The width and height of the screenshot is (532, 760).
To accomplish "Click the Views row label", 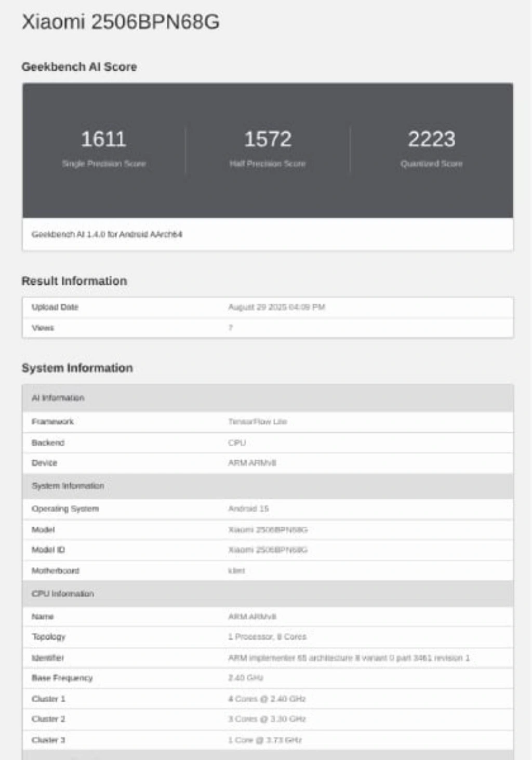I will coord(43,328).
